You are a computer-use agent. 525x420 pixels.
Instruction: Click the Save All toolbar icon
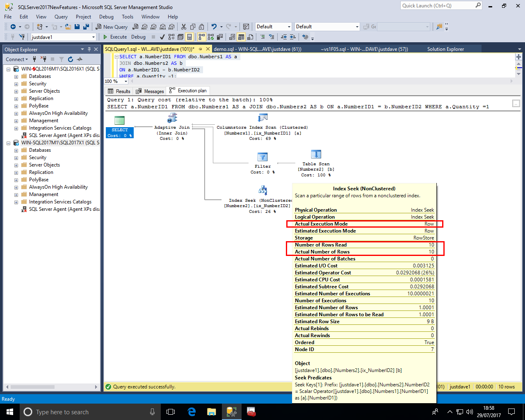(x=86, y=27)
